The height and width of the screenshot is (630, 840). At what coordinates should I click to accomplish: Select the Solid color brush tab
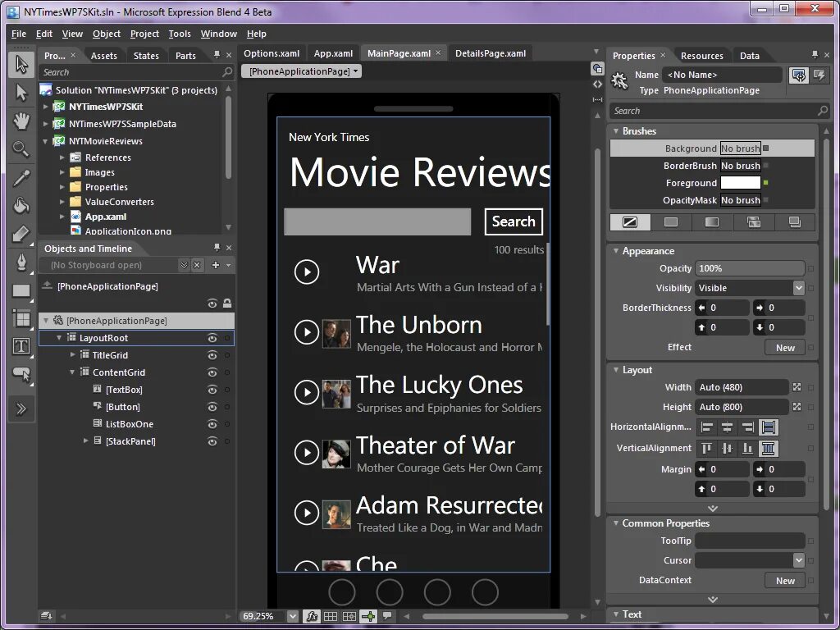pyautogui.click(x=671, y=221)
